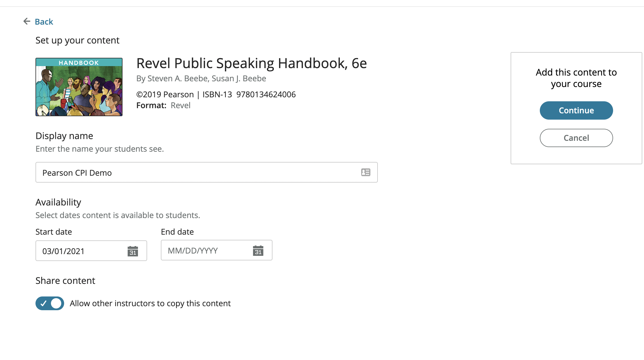Edit the Display name field
644x360 pixels.
(206, 172)
